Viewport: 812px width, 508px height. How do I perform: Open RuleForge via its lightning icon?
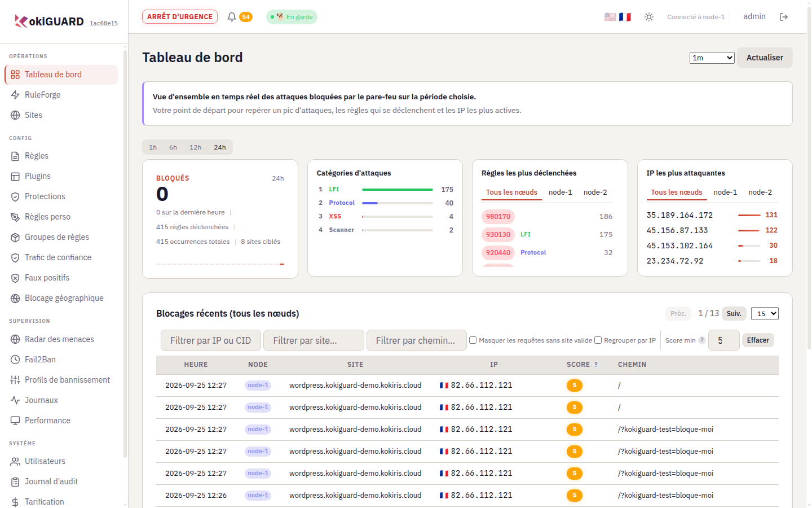pos(15,95)
